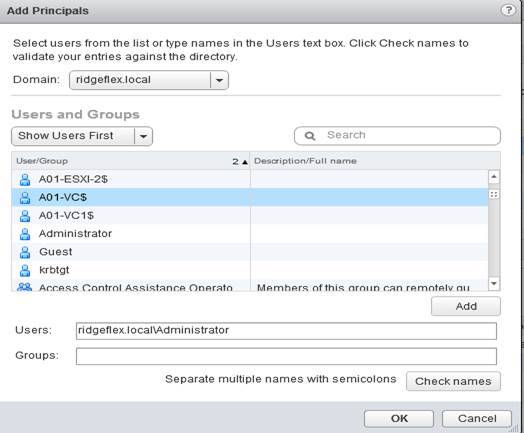
Task: Select Access Control Assistance Operators group row
Action: [250, 285]
